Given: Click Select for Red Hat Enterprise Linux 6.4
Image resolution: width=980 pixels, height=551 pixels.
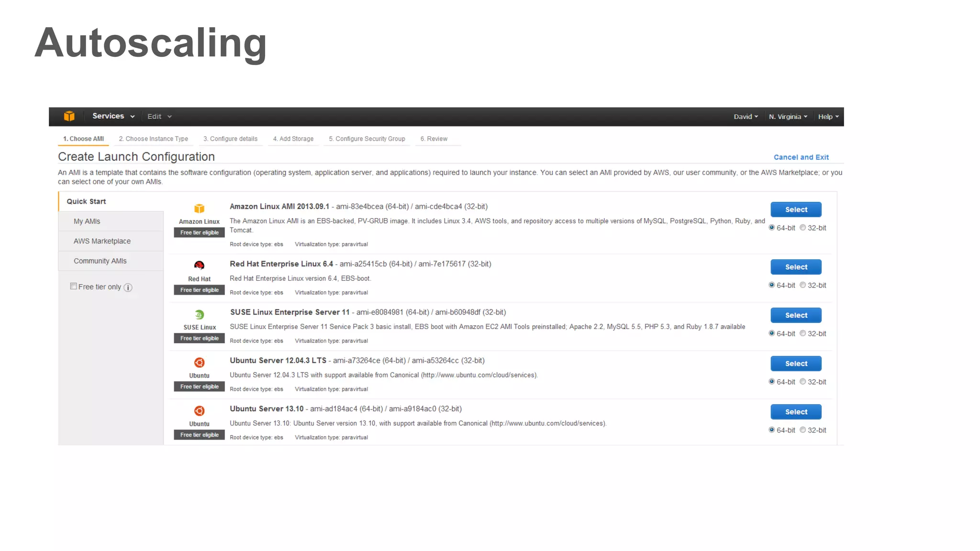Looking at the screenshot, I should (x=796, y=267).
